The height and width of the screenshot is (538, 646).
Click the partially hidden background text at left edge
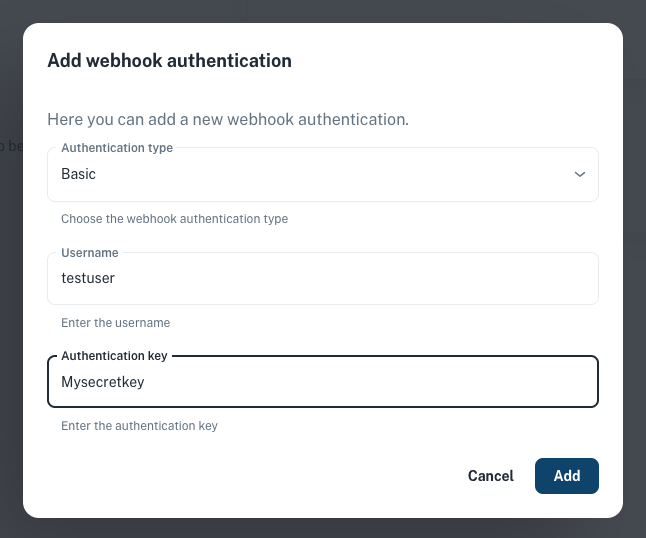4,146
